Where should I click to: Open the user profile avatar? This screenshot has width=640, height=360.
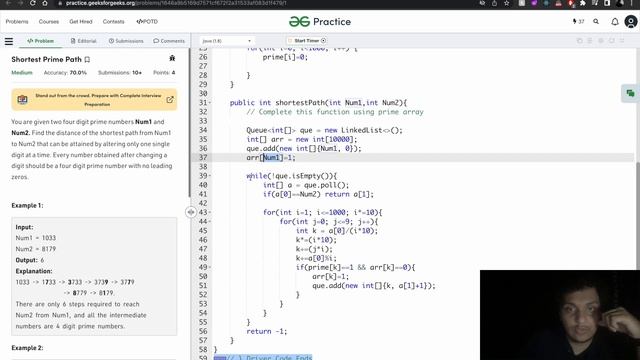coord(631,22)
